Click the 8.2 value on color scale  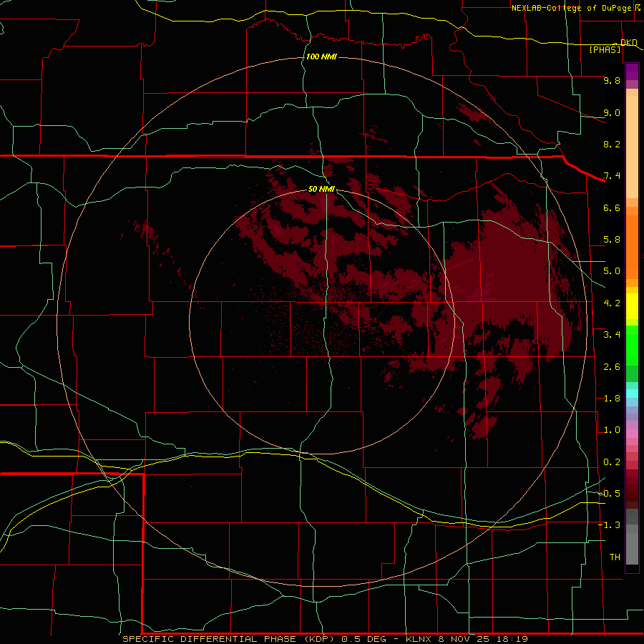[x=612, y=144]
